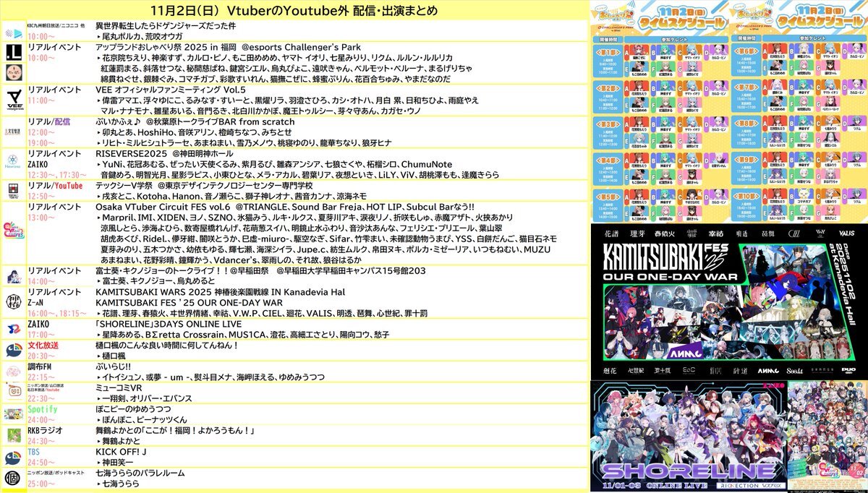Click the character icon for the 富士葵 talk live row
Screen dimensions: 868x493
pyautogui.click(x=13, y=275)
